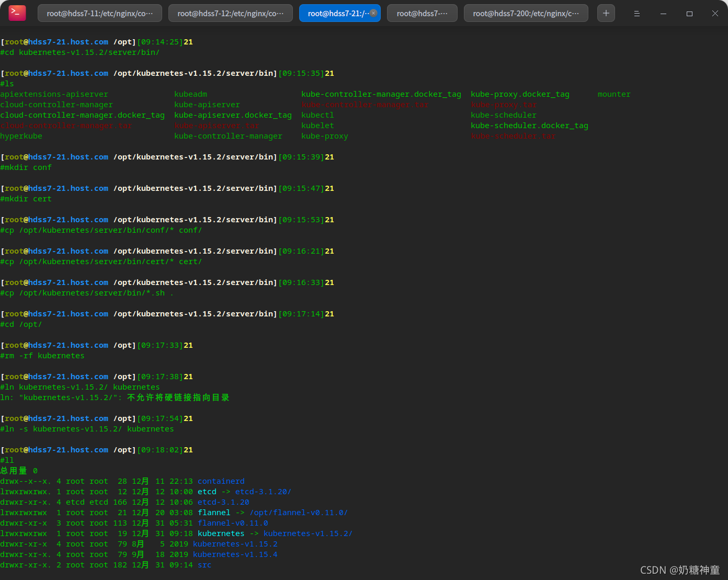The height and width of the screenshot is (580, 728).
Task: Click 'src' directory in listing
Action: click(204, 565)
